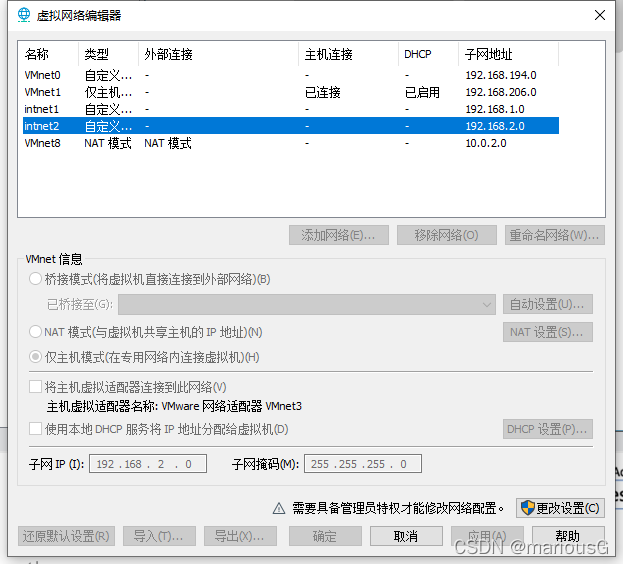Click the 自动设置(U)... button
The width and height of the screenshot is (623, 564).
coord(548,304)
